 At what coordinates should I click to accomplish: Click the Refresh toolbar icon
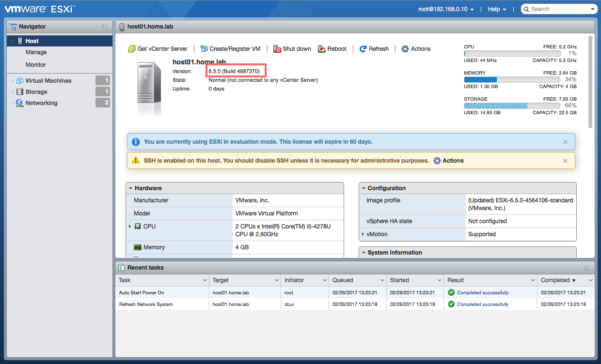pos(363,49)
